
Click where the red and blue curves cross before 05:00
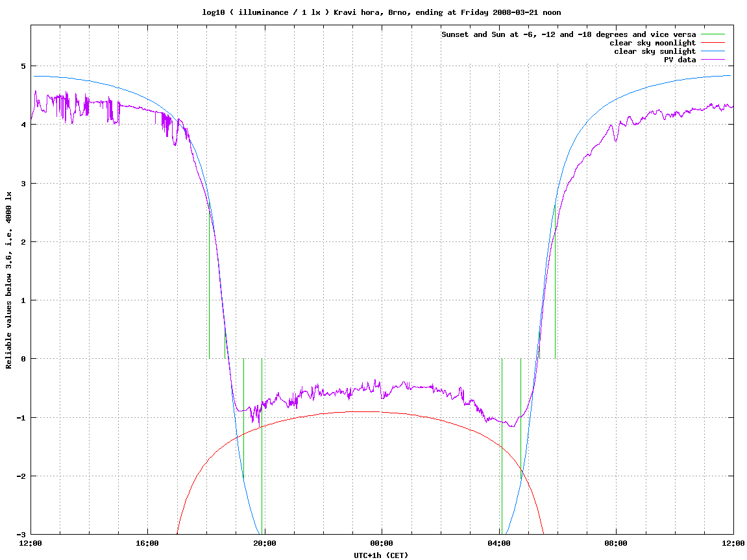click(522, 472)
